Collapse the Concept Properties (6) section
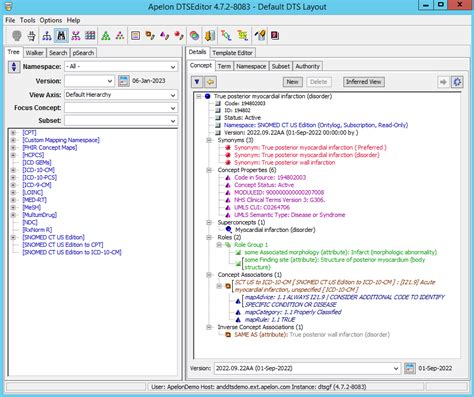 pyautogui.click(x=209, y=170)
